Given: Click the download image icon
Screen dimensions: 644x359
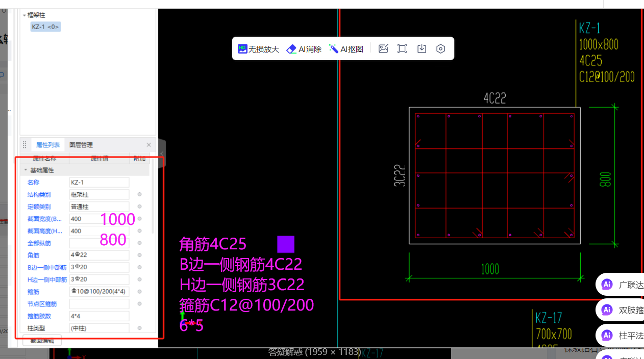Looking at the screenshot, I should pyautogui.click(x=422, y=49).
